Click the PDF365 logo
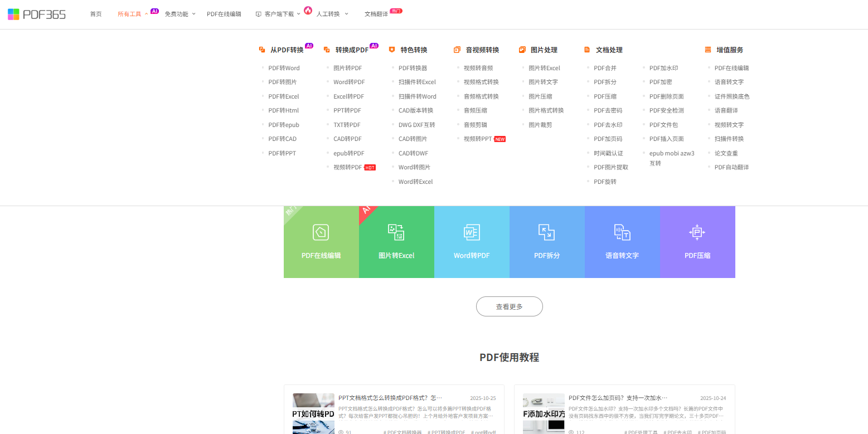 coord(37,14)
